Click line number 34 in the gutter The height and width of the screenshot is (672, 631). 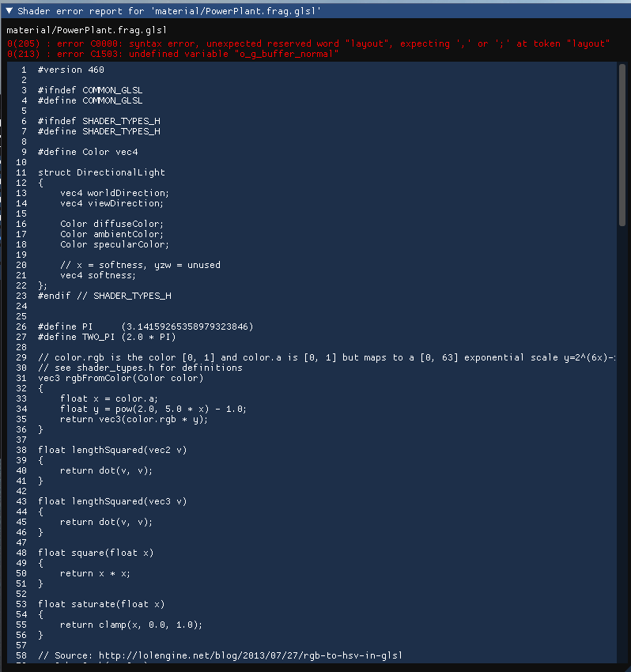21,409
